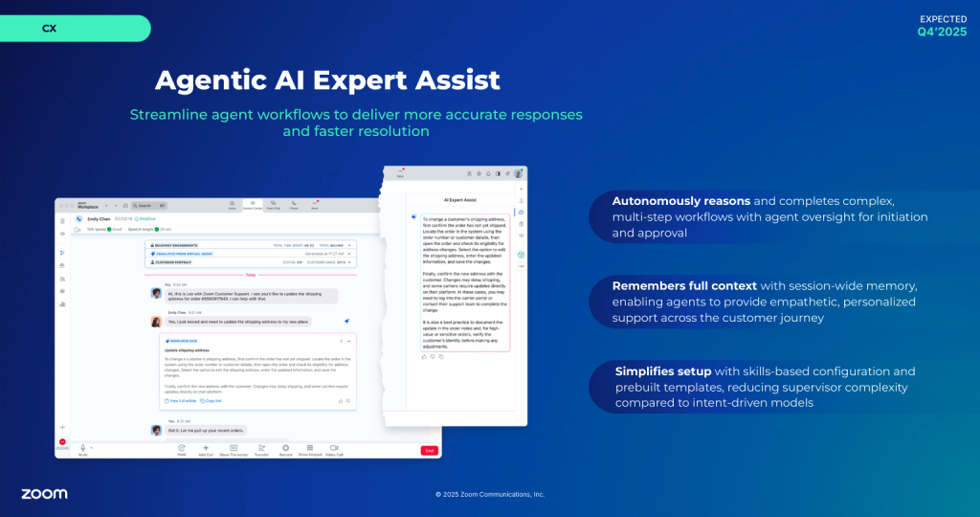Thumbs down the Knowledge Base article
The image size is (980, 517).
[x=348, y=401]
